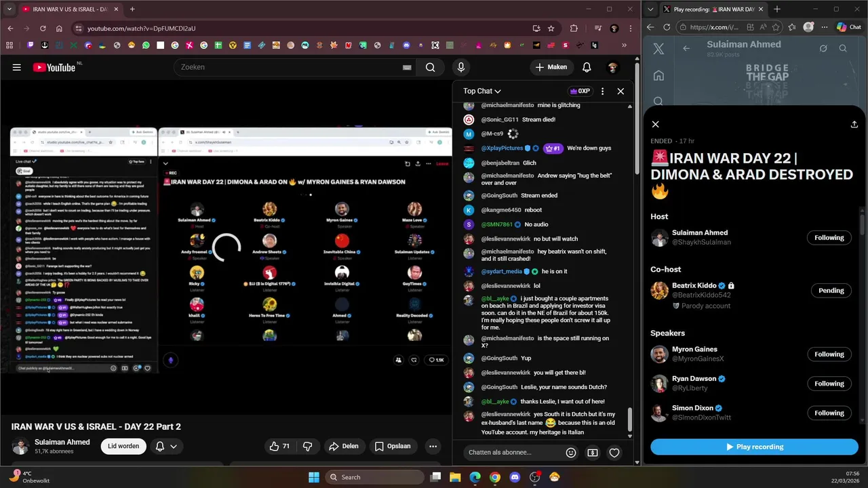Click the Pending button for Beatrix Kiddo
Image resolution: width=868 pixels, height=488 pixels.
(831, 291)
